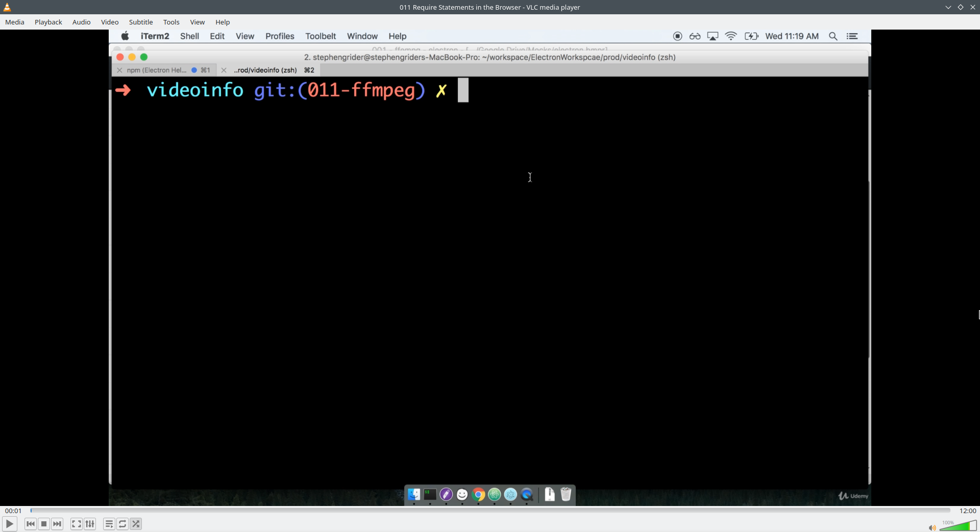Click the yellow minimize button of iTerm window

(x=132, y=57)
